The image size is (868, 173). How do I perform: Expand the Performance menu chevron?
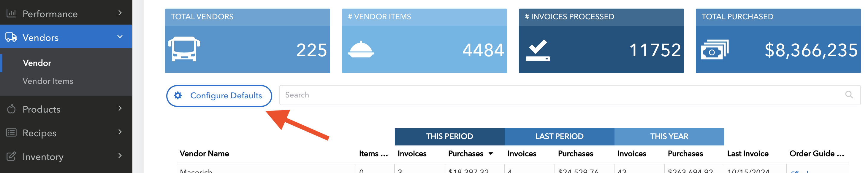point(120,13)
